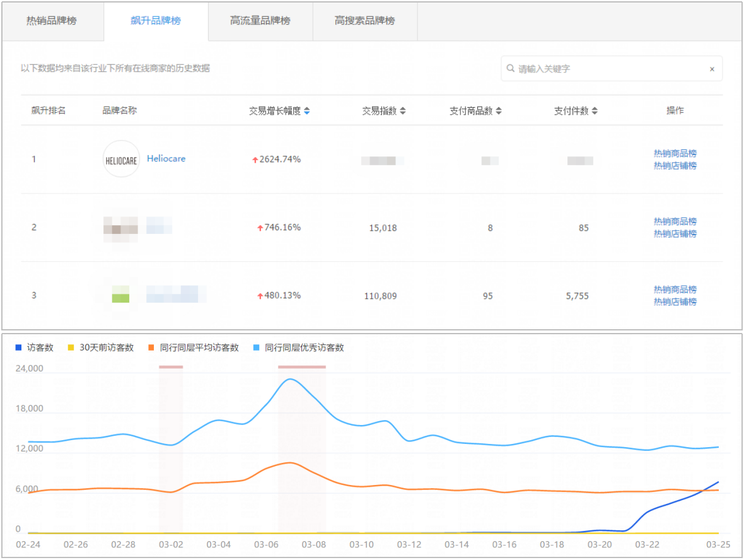Open 热销商品榜 link for Heliocare row
The image size is (744, 560).
pos(675,153)
